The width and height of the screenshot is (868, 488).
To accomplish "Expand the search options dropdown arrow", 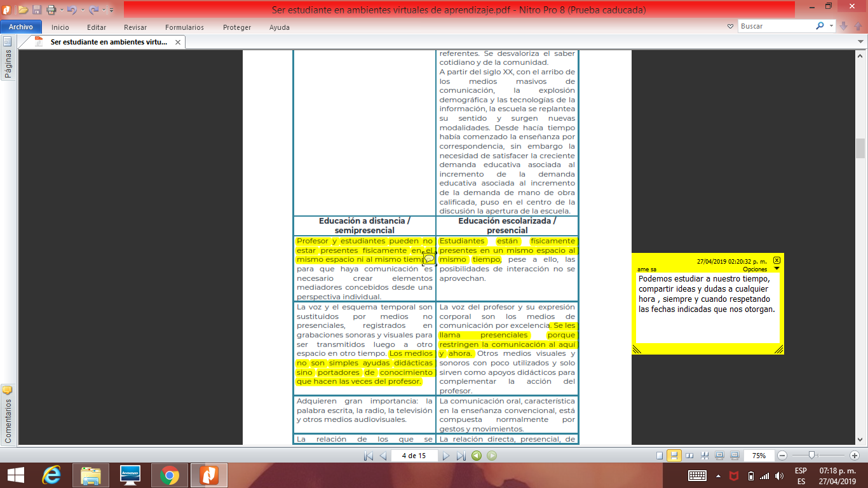I will click(831, 26).
